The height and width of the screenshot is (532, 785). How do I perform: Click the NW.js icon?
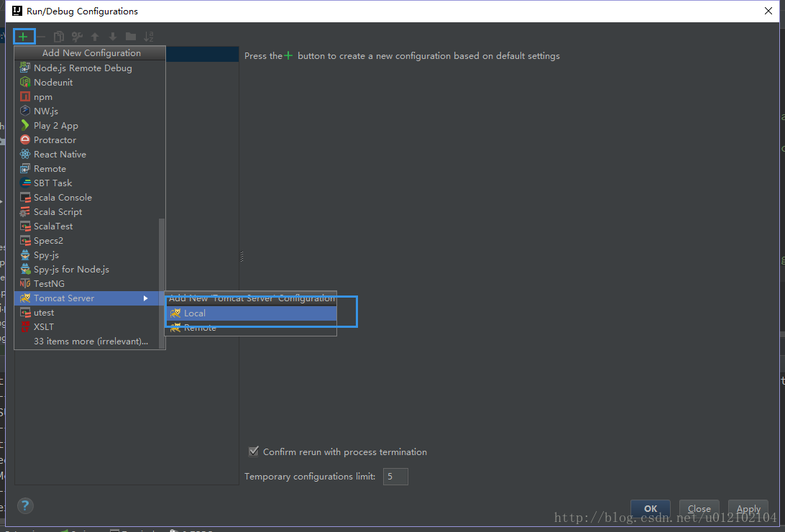click(x=25, y=111)
